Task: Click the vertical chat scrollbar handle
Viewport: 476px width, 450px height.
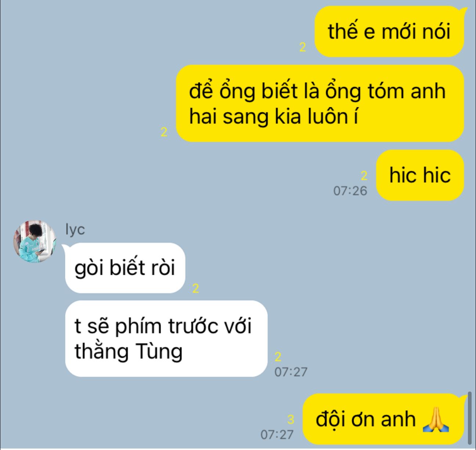Action: click(470, 418)
